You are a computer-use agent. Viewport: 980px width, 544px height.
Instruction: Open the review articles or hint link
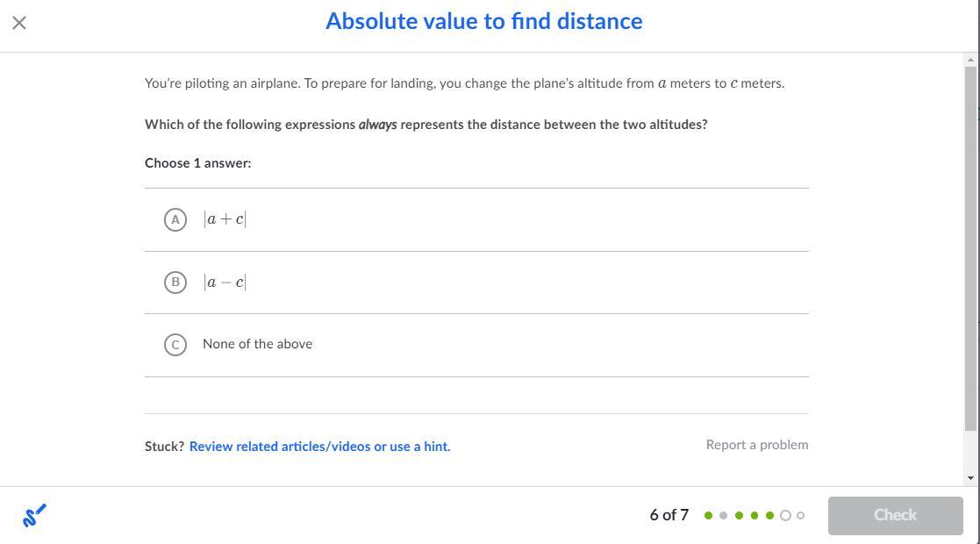click(x=319, y=447)
